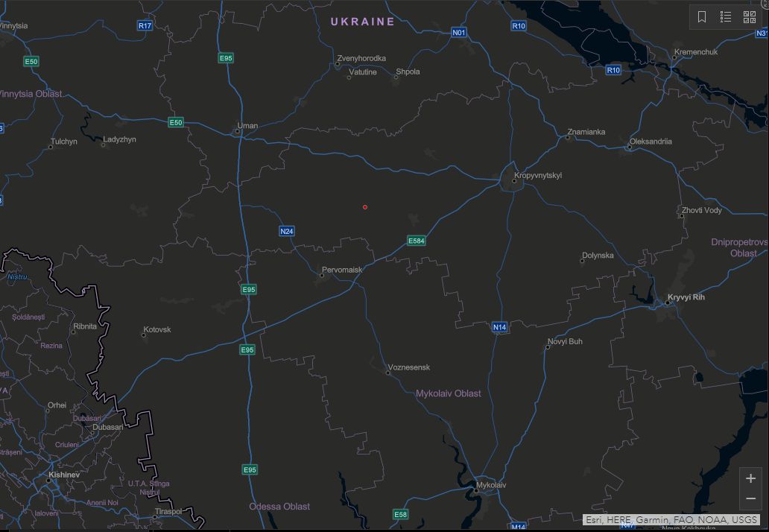Open the Basemap Gallery
769x532 pixels.
(750, 17)
